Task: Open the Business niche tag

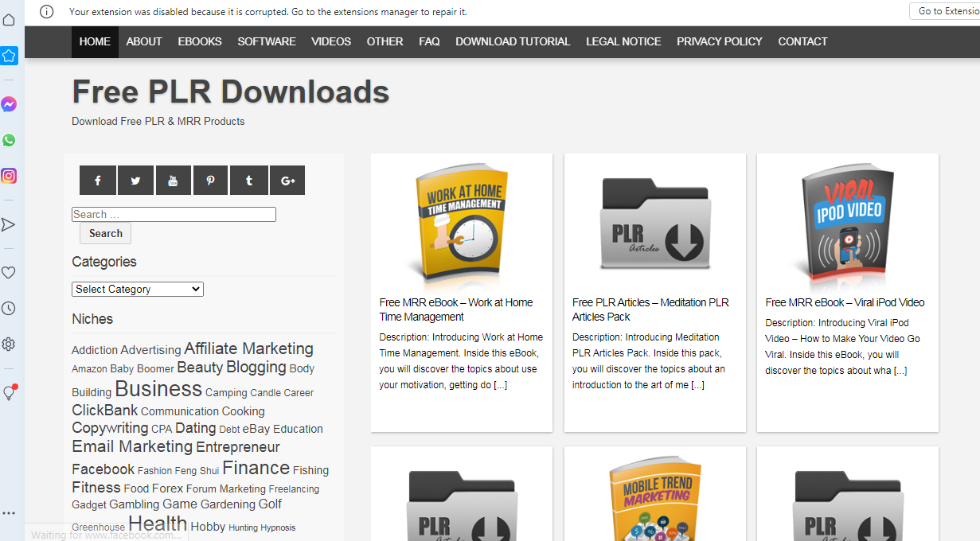Action: 158,389
